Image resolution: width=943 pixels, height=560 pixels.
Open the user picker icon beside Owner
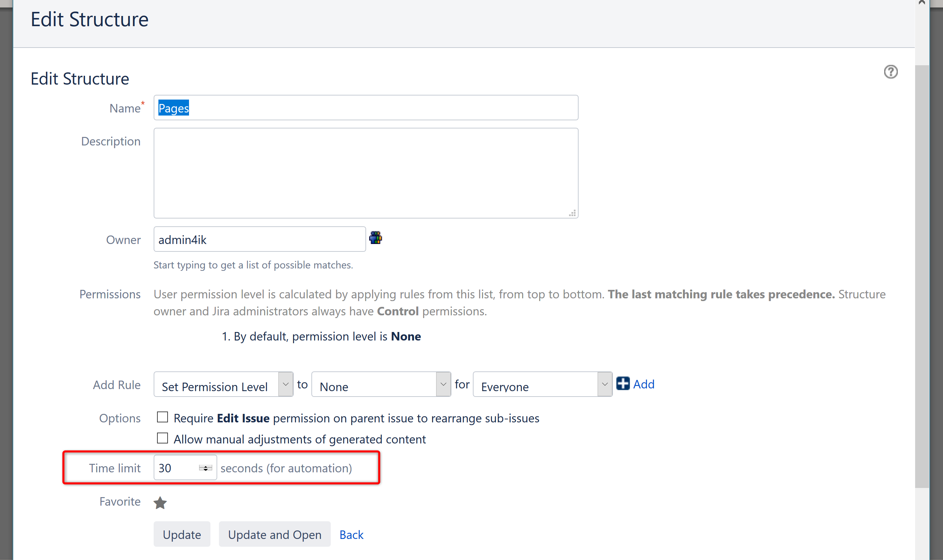(375, 238)
